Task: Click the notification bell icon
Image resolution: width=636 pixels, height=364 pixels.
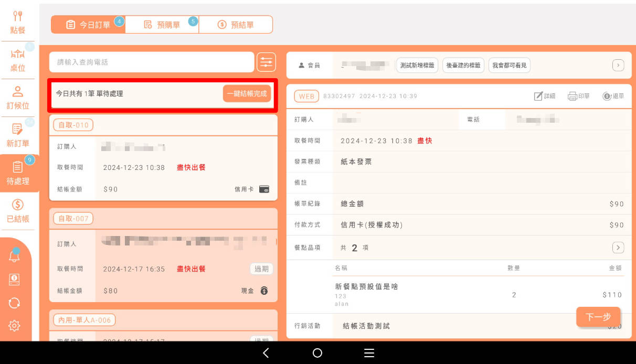Action: coord(14,256)
